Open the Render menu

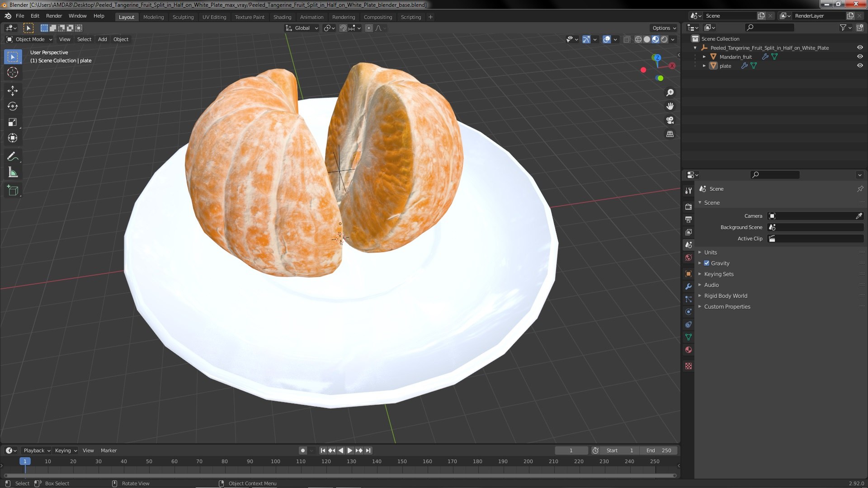tap(54, 16)
